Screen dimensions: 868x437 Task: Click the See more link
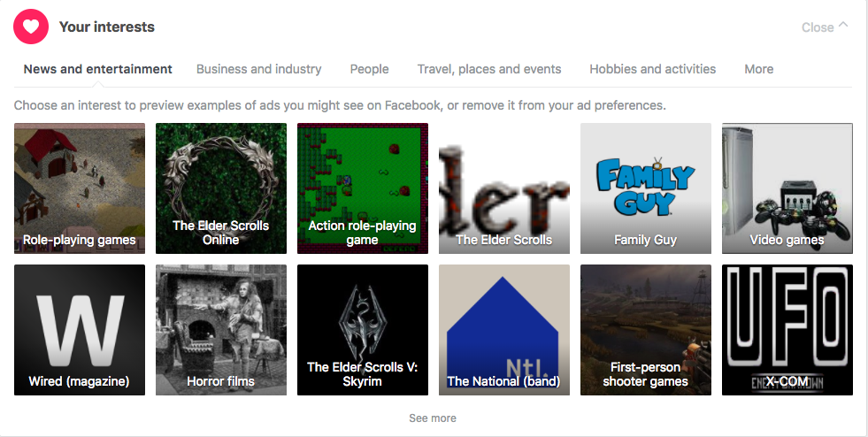433,418
